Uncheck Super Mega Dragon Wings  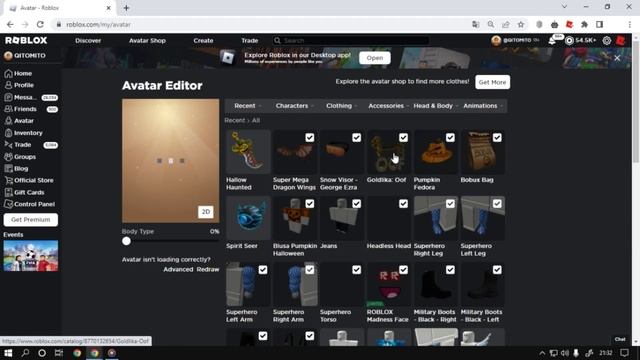point(310,138)
